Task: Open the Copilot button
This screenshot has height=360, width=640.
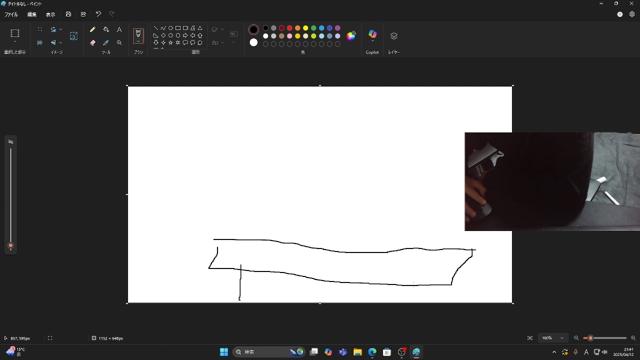Action: (372, 36)
